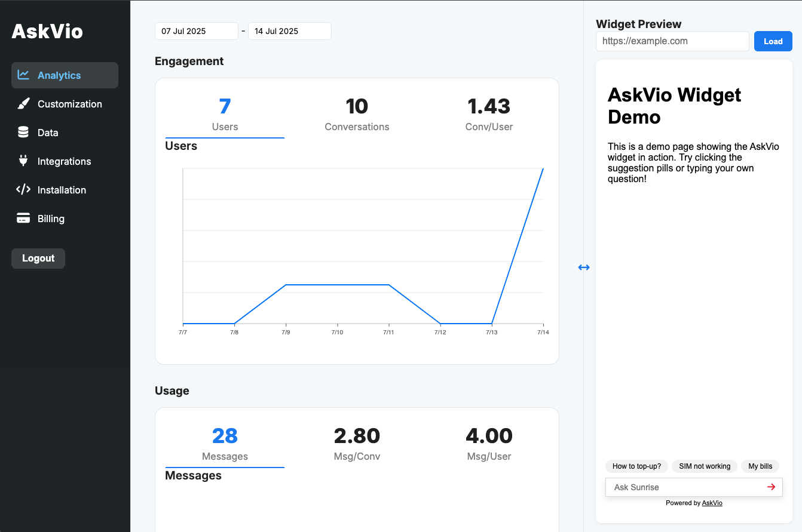Click the Installation code brackets icon
The image size is (802, 532).
23,190
